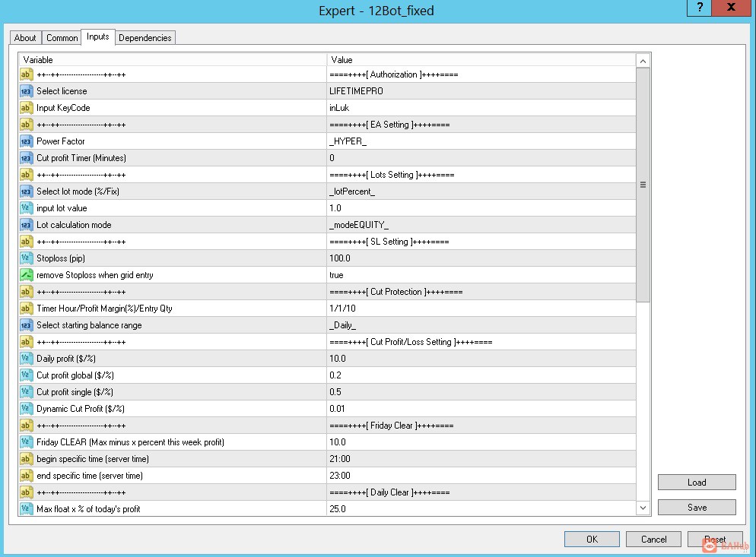The width and height of the screenshot is (756, 557).
Task: Click the string icon beside Input KeyCode
Action: point(26,108)
